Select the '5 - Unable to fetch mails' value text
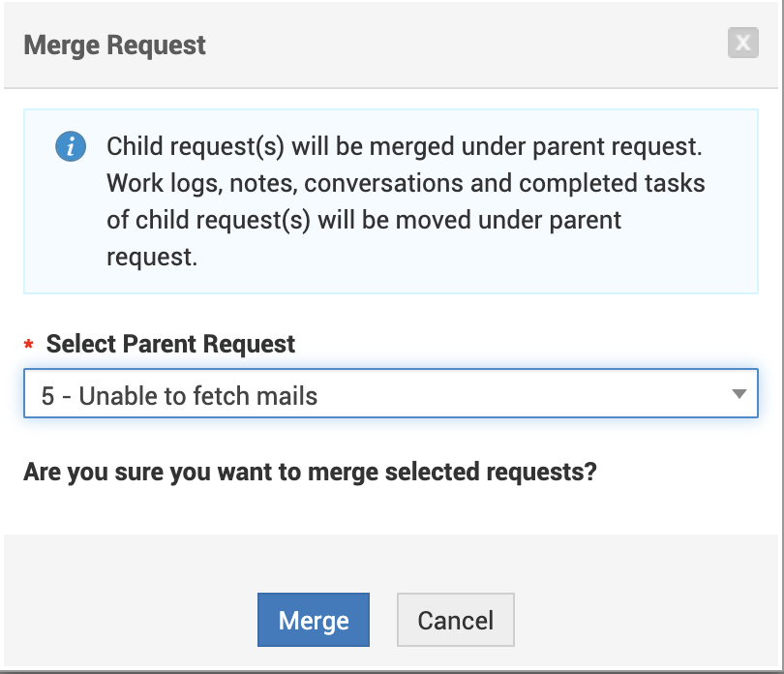This screenshot has width=784, height=674. [x=180, y=395]
